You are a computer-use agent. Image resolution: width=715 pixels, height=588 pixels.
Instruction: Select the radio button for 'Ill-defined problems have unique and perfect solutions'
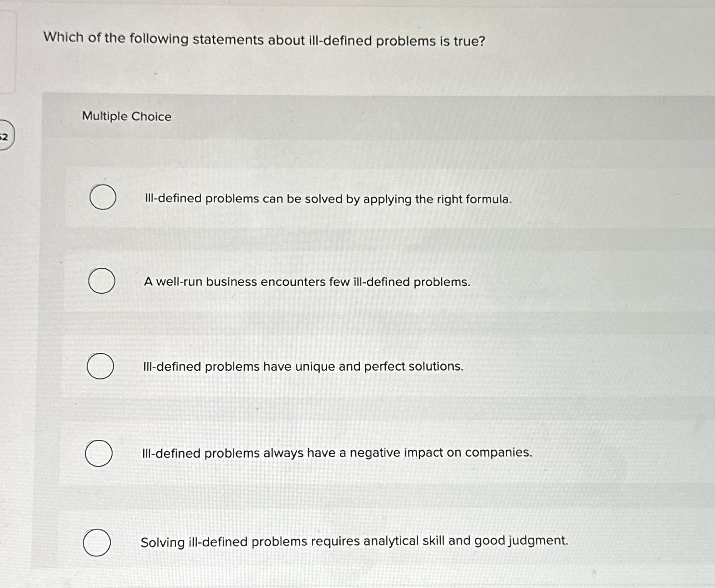(x=100, y=367)
